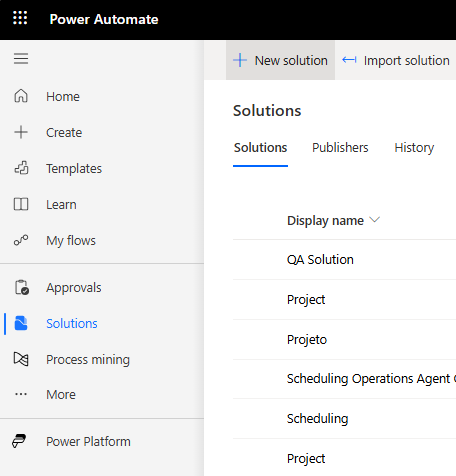The height and width of the screenshot is (476, 456).
Task: Open Templates puzzle icon
Action: pyautogui.click(x=21, y=168)
